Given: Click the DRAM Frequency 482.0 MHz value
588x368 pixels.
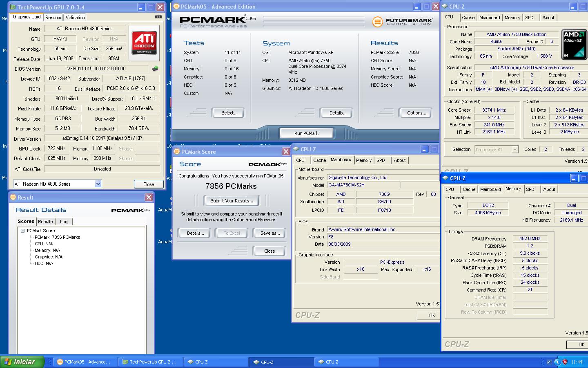Looking at the screenshot, I should 530,238.
